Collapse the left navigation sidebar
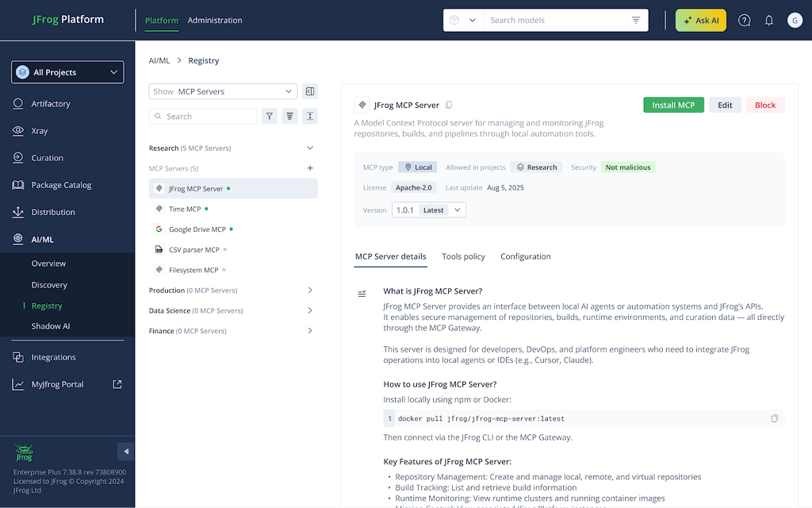The image size is (812, 508). pos(126,452)
